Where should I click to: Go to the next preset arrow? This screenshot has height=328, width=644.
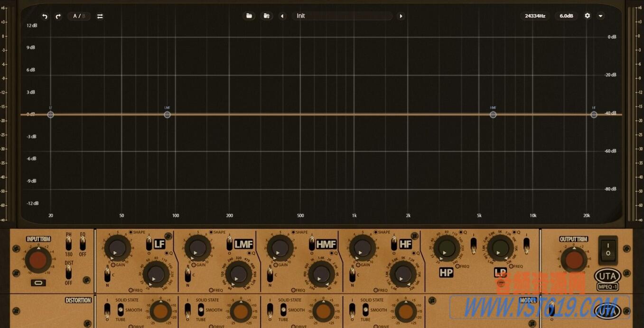401,16
